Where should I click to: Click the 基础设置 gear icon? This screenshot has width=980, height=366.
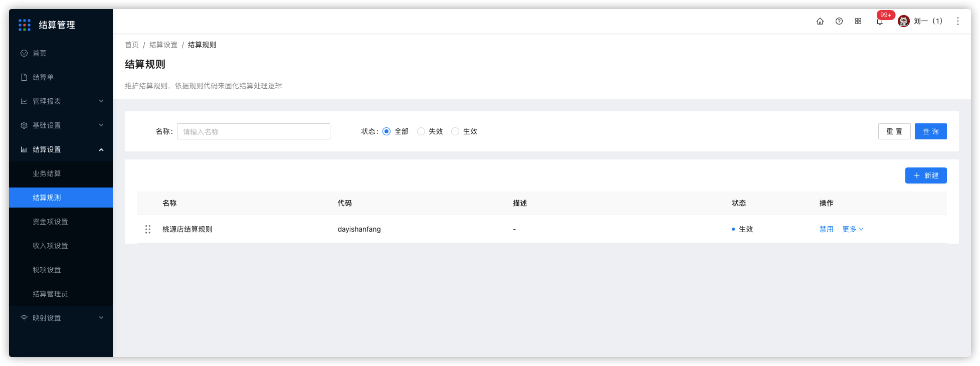coord(24,125)
